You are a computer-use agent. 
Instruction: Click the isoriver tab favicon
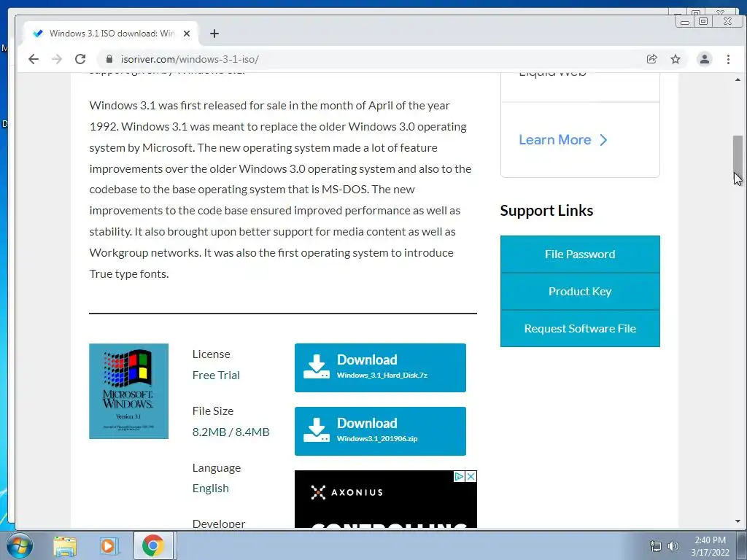coord(38,34)
